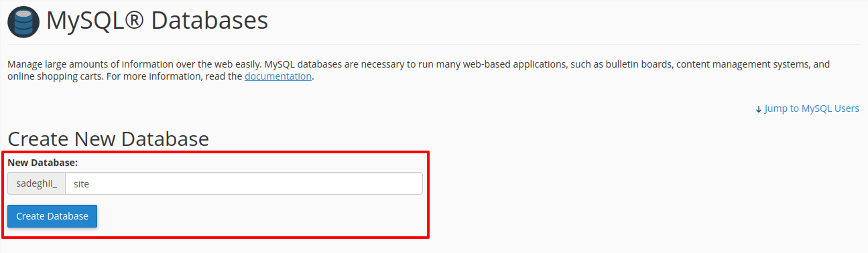Click the sadeghii_ prefix box

(x=37, y=183)
